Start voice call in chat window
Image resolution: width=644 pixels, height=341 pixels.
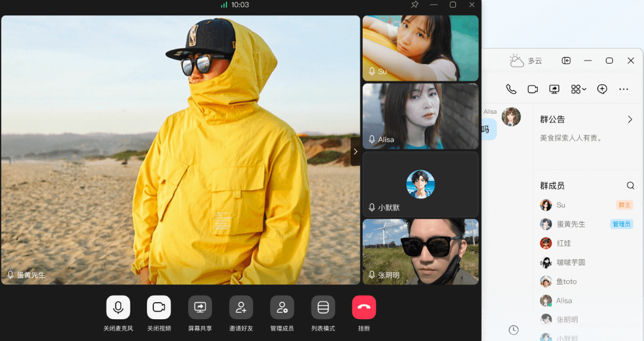[x=511, y=89]
